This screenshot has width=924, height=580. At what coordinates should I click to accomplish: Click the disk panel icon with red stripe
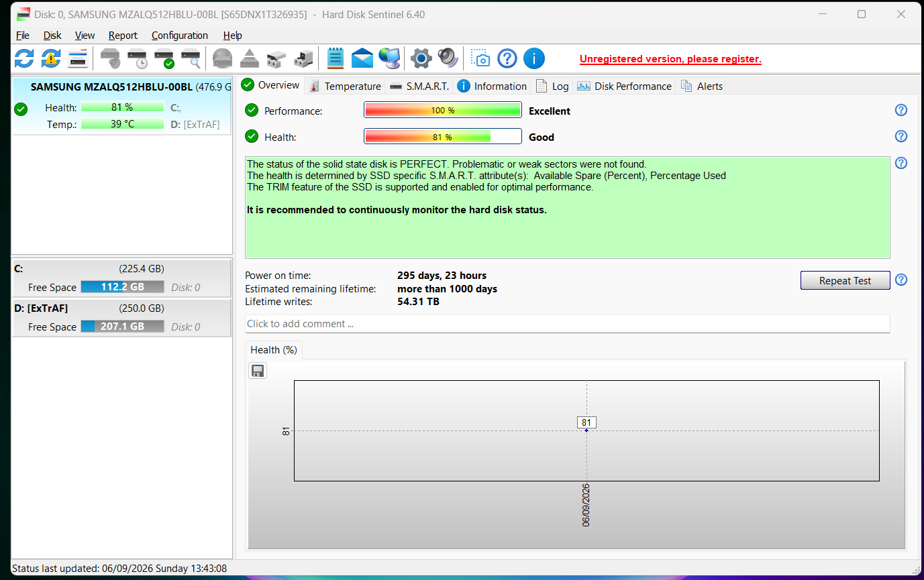(x=78, y=59)
